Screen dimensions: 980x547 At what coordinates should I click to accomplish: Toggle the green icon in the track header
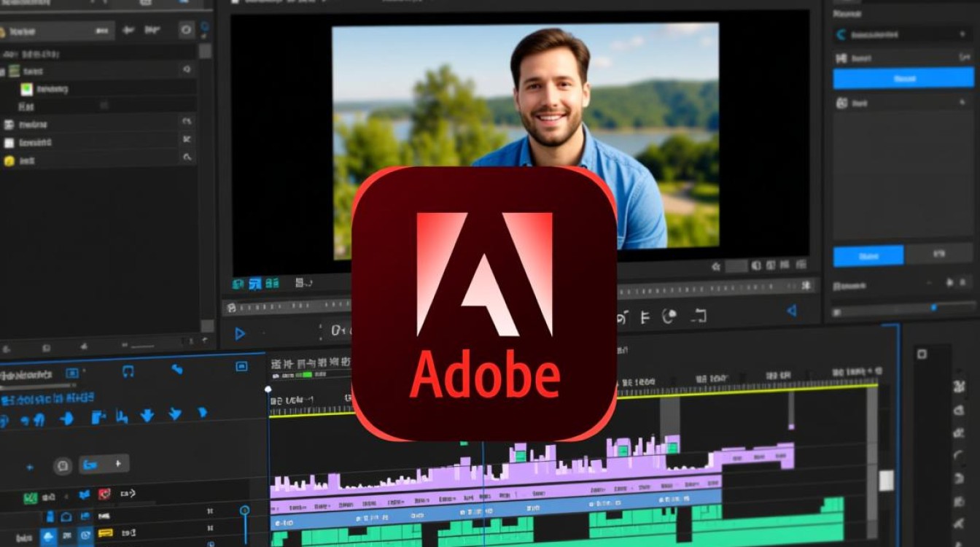30,498
